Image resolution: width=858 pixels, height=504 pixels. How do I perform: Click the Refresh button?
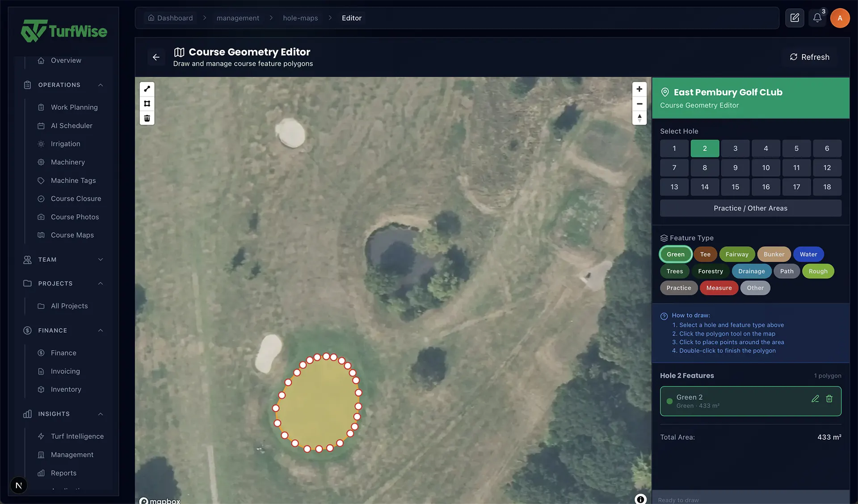809,57
